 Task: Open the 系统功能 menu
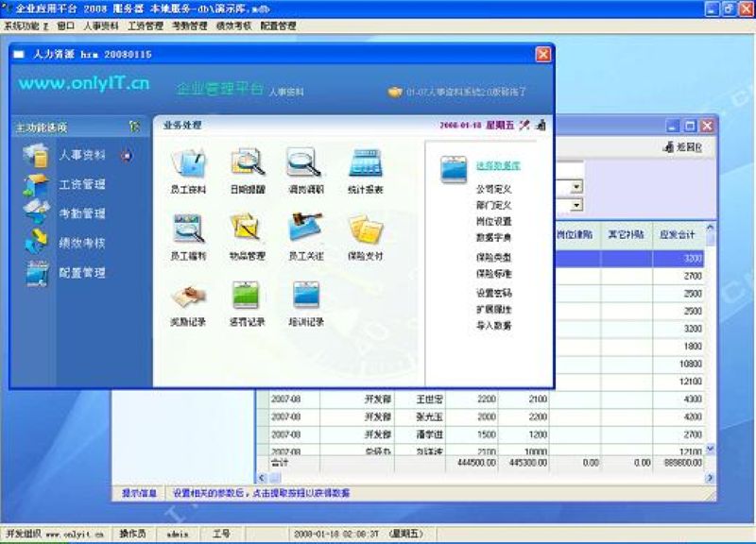pyautogui.click(x=26, y=26)
